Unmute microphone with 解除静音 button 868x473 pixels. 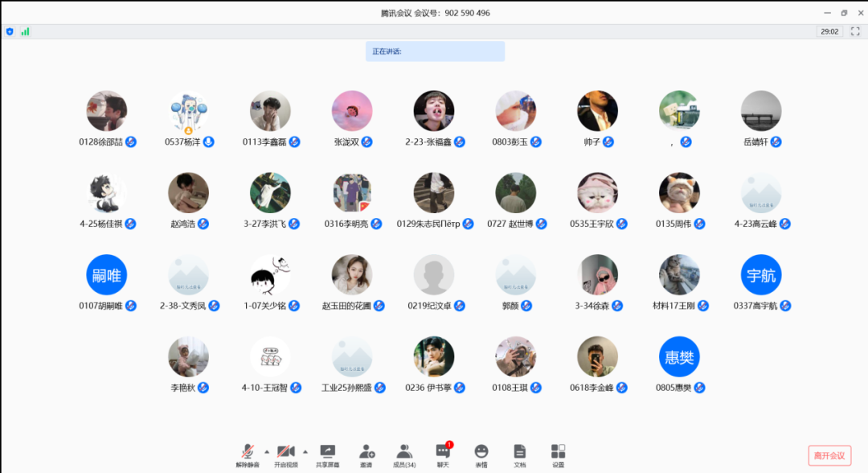tap(249, 454)
